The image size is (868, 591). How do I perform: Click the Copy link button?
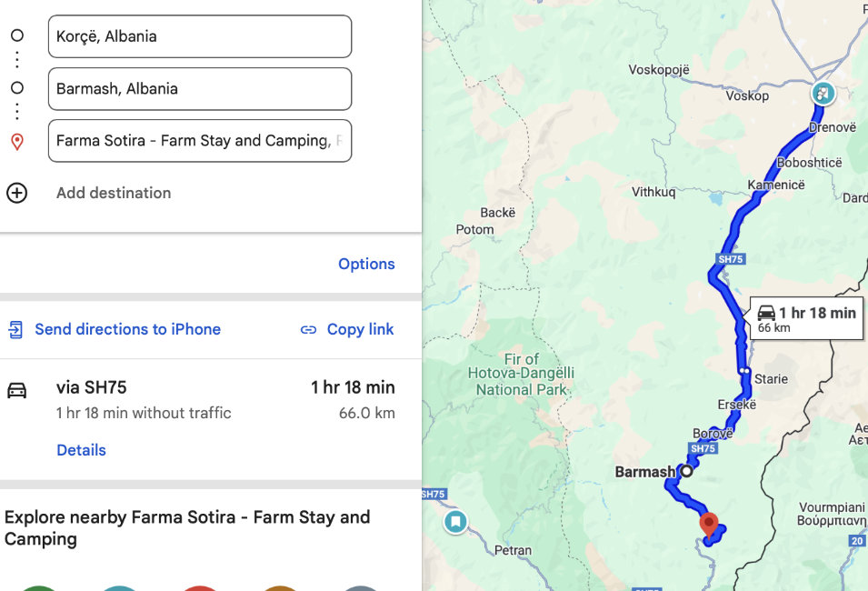(360, 329)
